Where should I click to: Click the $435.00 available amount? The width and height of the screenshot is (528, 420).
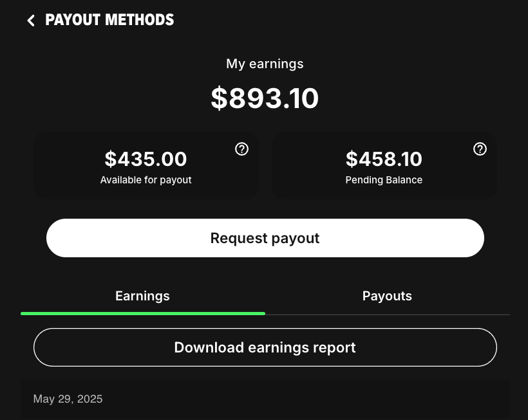pyautogui.click(x=146, y=158)
